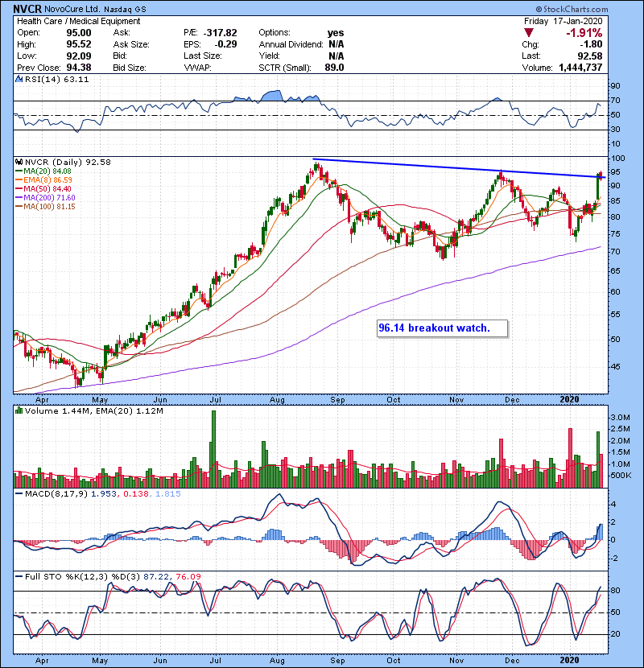Image resolution: width=644 pixels, height=668 pixels.
Task: Click the blue descending trendline above price
Action: (460, 168)
